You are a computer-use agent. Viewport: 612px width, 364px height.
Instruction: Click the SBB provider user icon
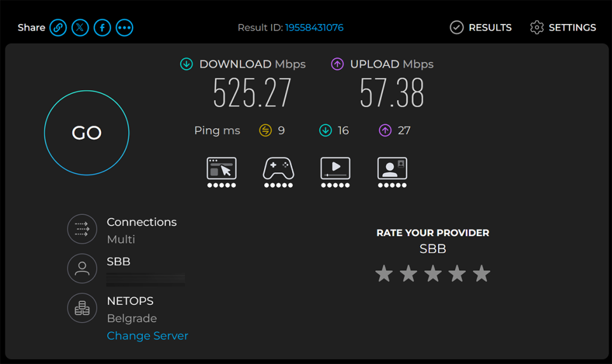coord(82,268)
